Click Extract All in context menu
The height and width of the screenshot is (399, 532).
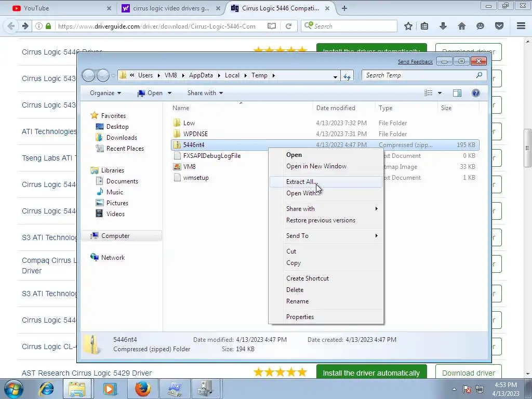coord(326,182)
